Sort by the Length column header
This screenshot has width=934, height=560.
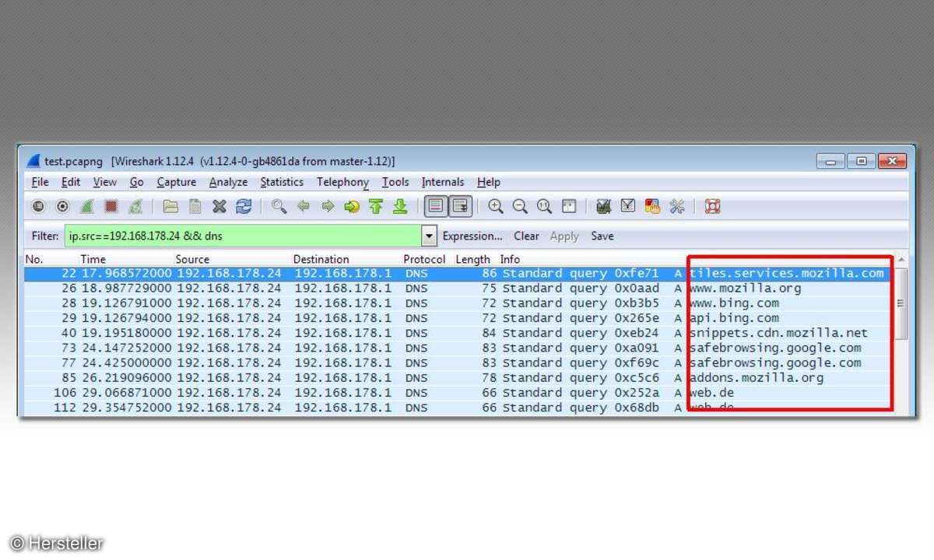click(475, 259)
